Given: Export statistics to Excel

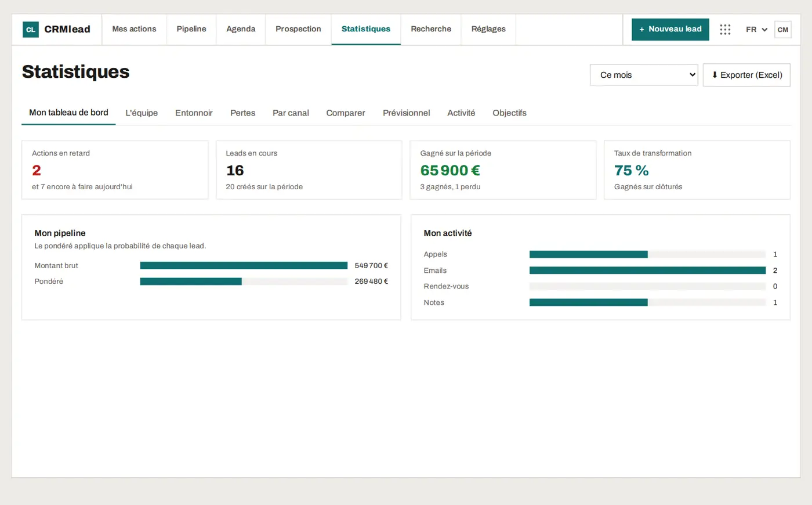Looking at the screenshot, I should tap(746, 75).
